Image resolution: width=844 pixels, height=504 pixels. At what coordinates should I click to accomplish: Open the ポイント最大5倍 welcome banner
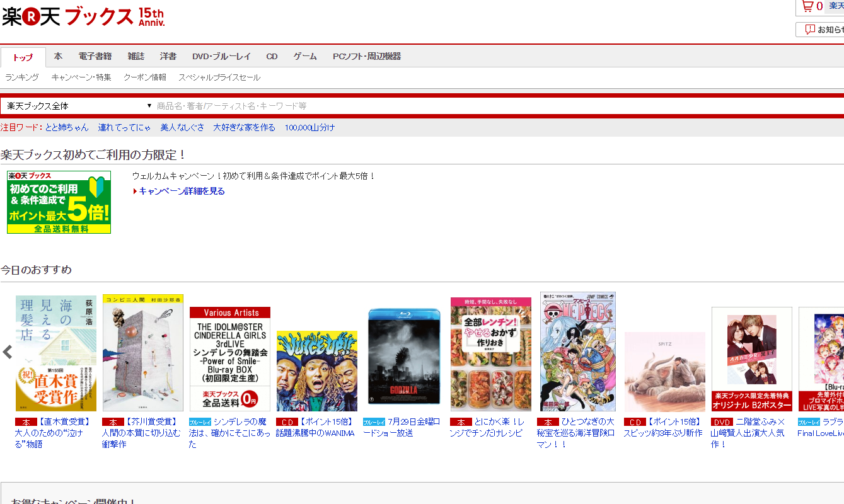[x=59, y=202]
